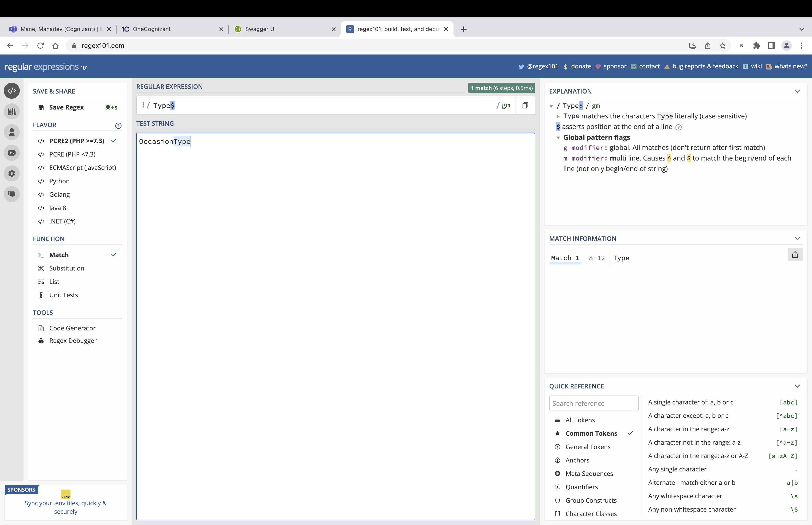Click the Code Generator tool icon

coord(41,328)
